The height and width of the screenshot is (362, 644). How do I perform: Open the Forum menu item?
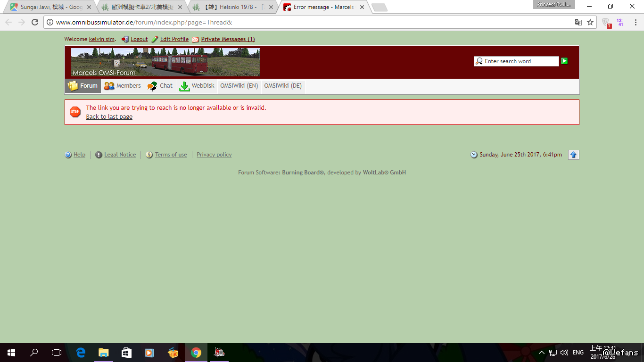tap(83, 86)
